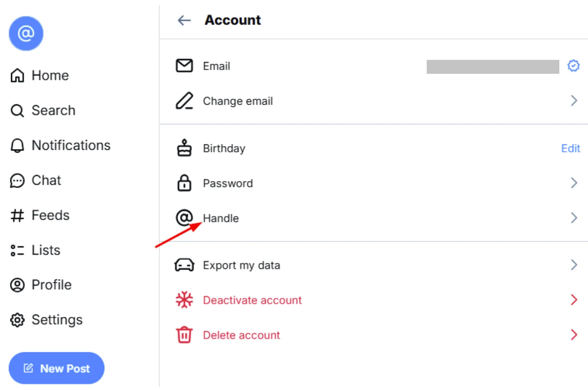This screenshot has height=390, width=588.
Task: Open the Password change chevron
Action: pos(574,183)
